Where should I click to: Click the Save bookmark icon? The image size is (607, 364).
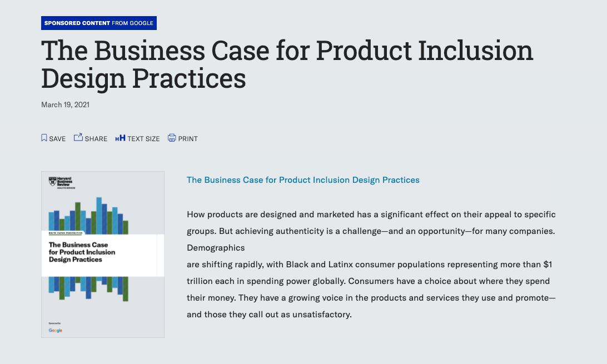tap(44, 138)
